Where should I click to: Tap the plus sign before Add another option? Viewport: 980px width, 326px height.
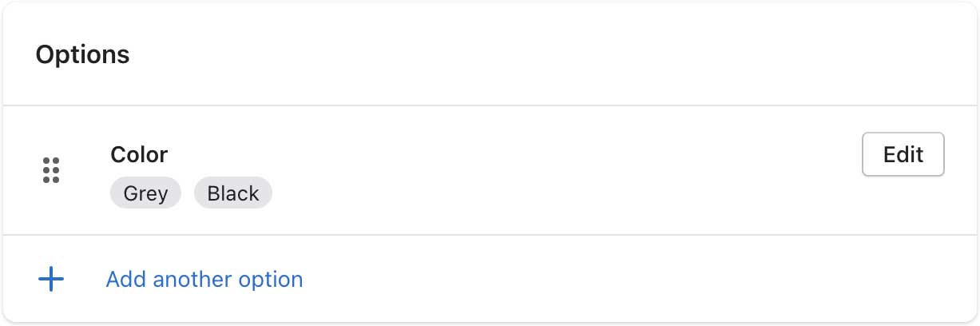tap(51, 279)
